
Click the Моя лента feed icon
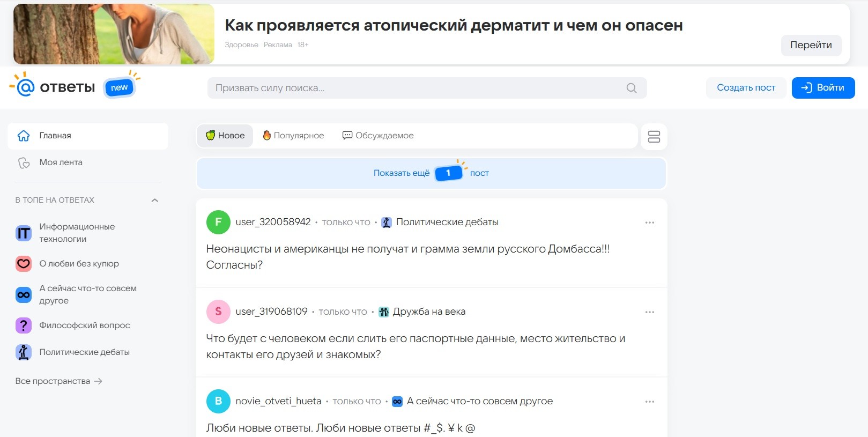24,162
